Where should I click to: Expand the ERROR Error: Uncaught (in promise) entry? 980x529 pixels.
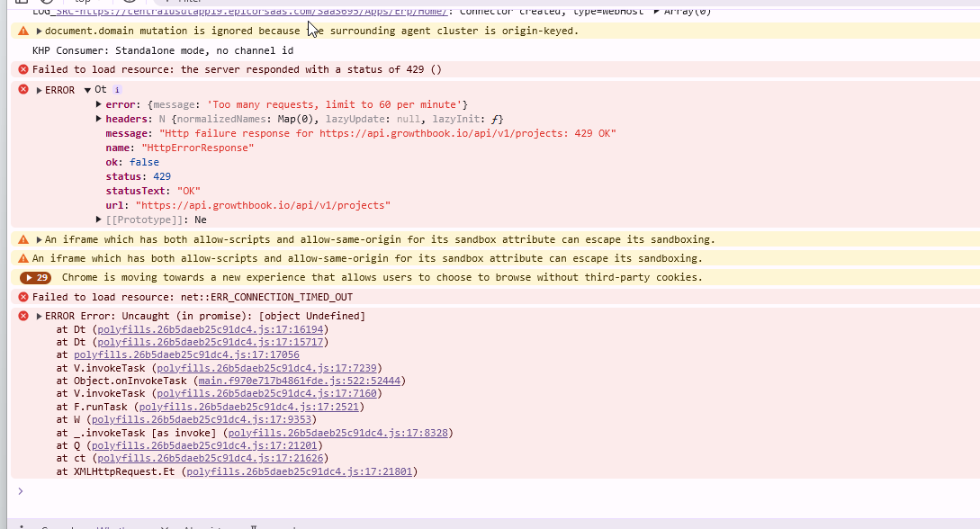click(x=39, y=316)
